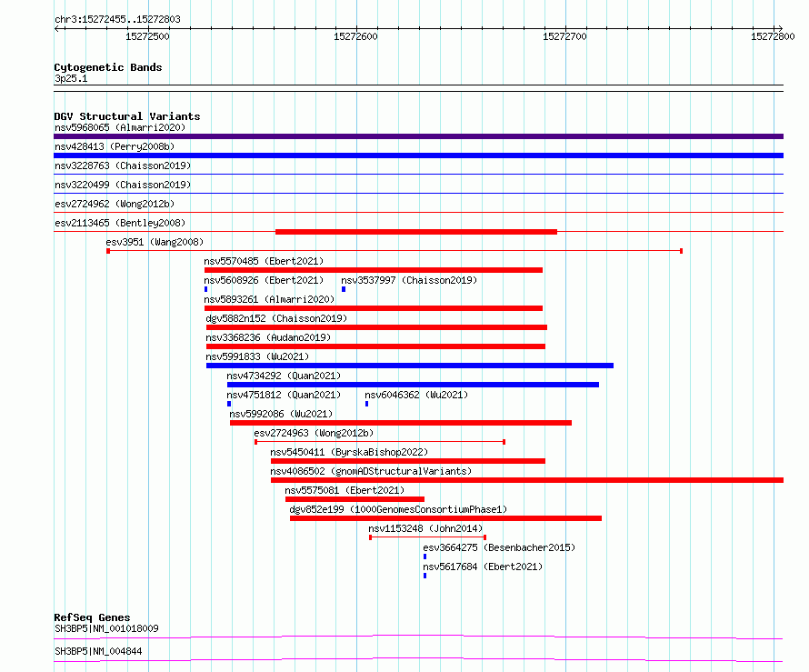Click the small blue nsv5608926 marker
The width and height of the screenshot is (809, 672).
[x=205, y=289]
